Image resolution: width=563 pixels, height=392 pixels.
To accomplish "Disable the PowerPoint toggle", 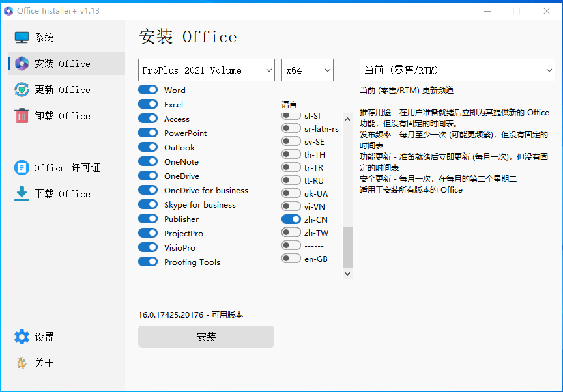I will (148, 133).
